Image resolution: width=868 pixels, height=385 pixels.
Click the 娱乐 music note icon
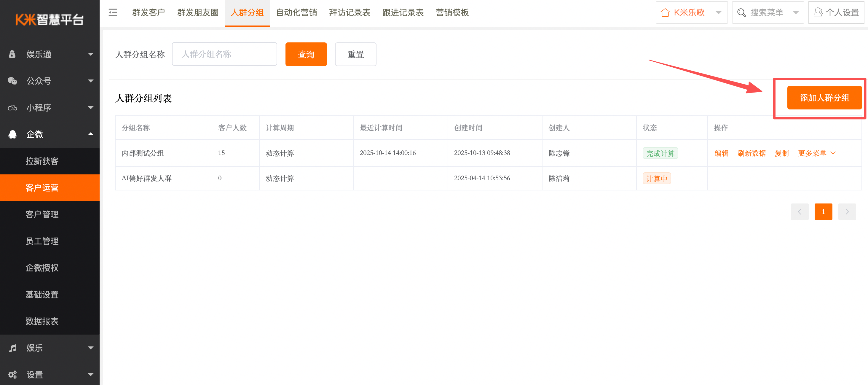coord(12,348)
